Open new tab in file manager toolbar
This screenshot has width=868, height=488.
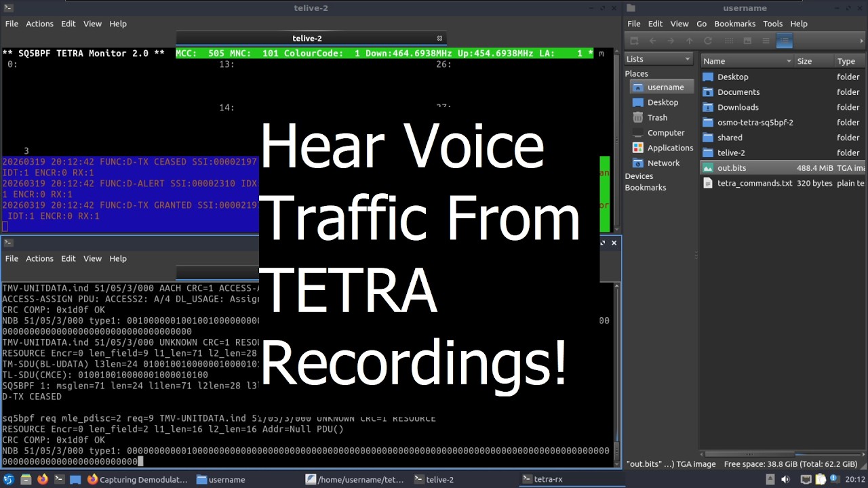(635, 41)
